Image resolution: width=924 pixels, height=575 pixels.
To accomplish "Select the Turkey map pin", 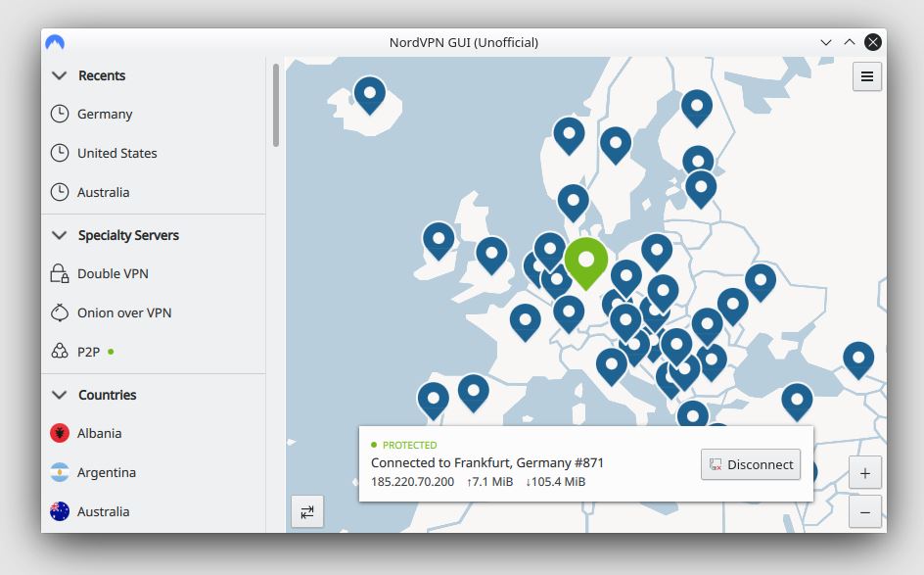I will click(797, 402).
